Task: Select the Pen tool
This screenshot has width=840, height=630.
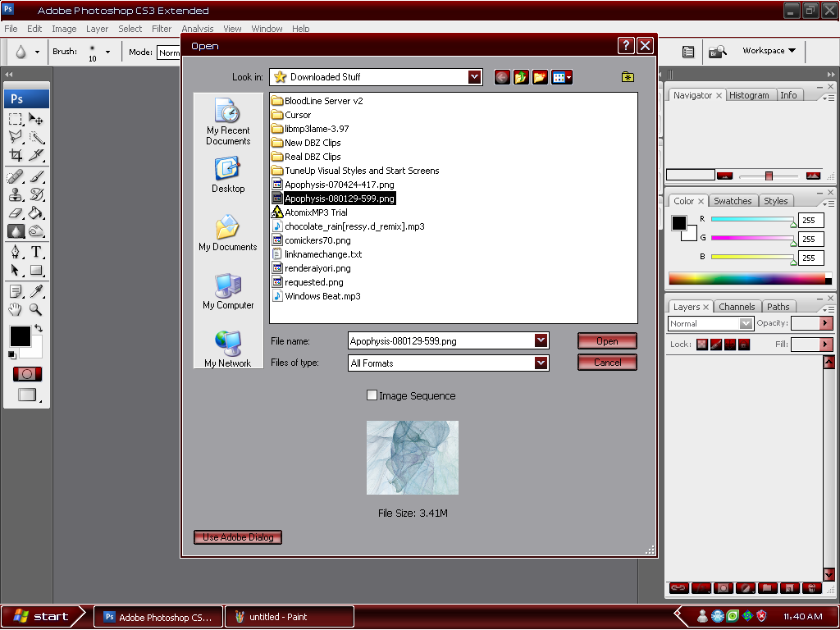Action: coord(16,252)
